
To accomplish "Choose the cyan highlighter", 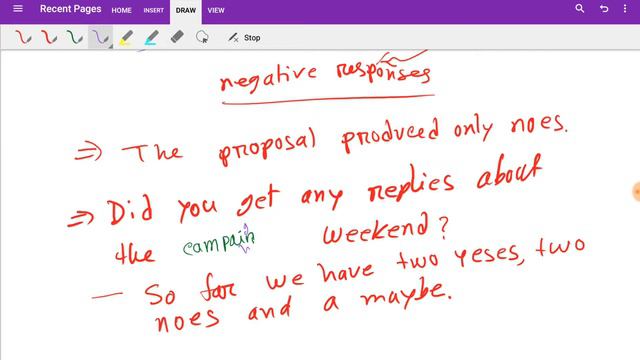I will click(151, 37).
